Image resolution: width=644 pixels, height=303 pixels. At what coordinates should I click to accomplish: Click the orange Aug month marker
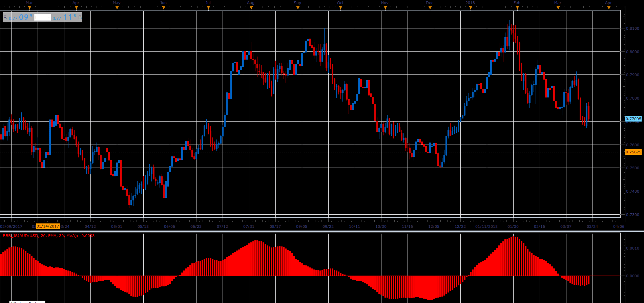(x=251, y=7)
